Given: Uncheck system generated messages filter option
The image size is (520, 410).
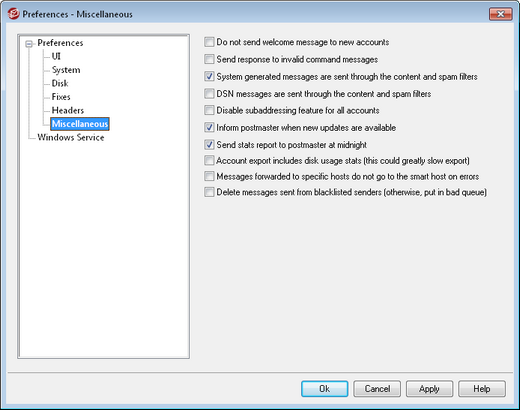Looking at the screenshot, I should coord(209,77).
